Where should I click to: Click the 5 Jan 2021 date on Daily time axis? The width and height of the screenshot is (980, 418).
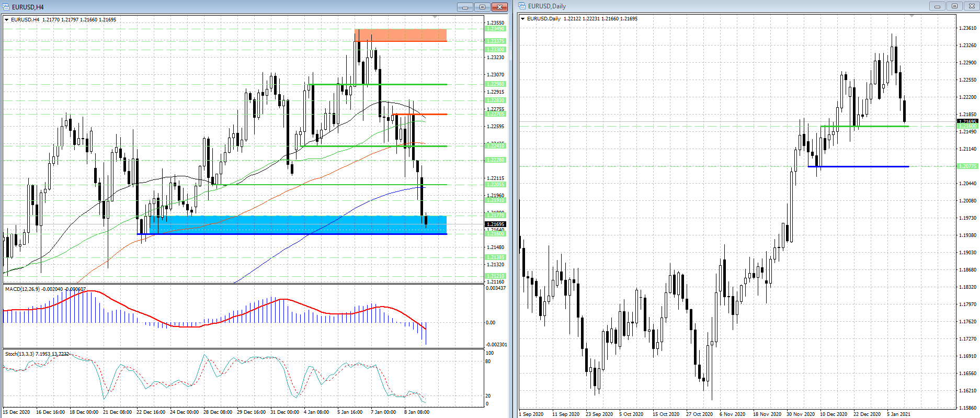click(x=898, y=414)
